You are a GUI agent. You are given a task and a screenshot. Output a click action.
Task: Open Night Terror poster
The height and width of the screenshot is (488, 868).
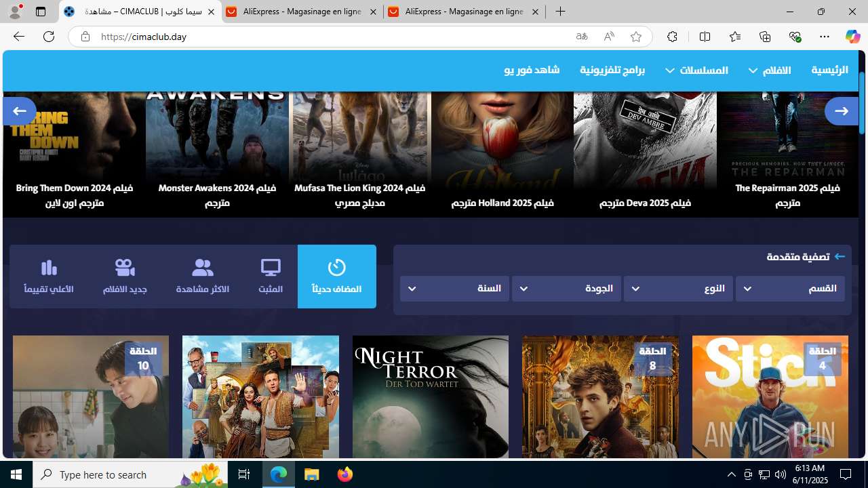(x=431, y=397)
